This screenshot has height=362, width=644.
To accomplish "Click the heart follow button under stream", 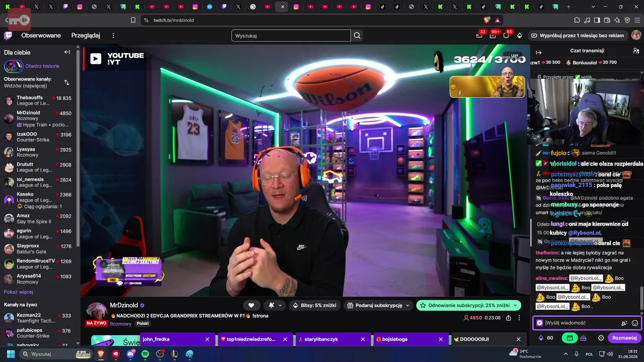I will (251, 305).
